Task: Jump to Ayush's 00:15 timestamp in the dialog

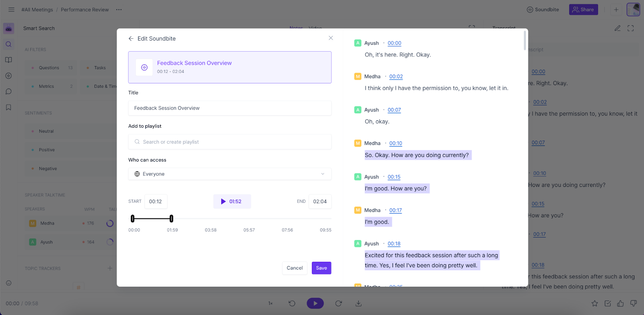Action: (x=394, y=177)
